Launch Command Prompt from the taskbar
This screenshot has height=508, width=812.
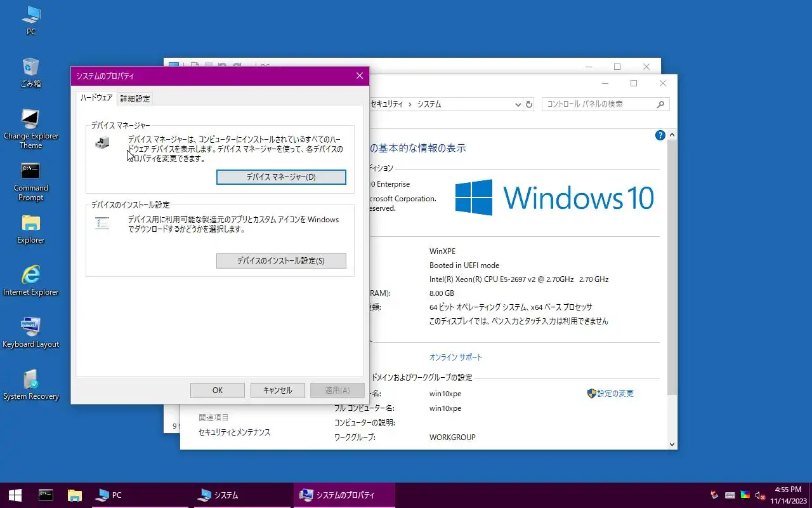pos(46,495)
